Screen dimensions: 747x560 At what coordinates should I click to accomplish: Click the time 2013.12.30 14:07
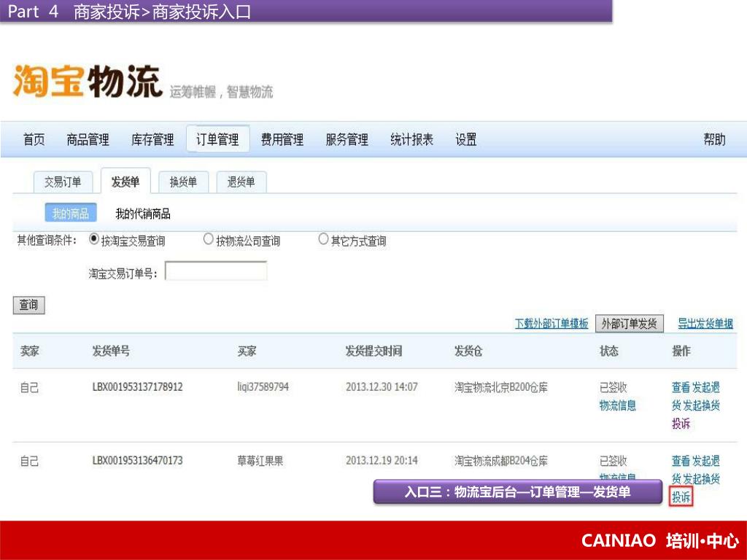tap(382, 387)
